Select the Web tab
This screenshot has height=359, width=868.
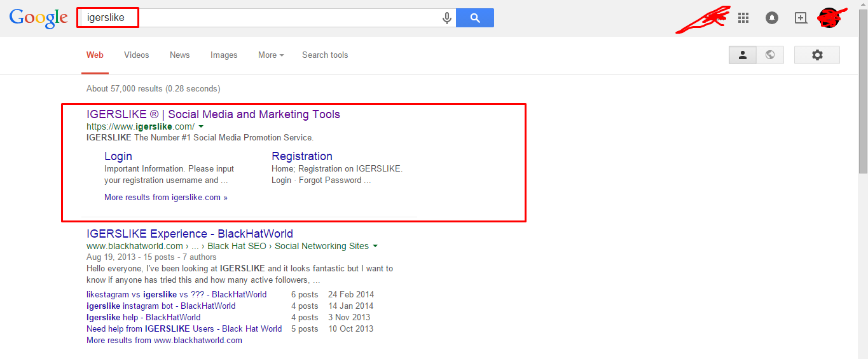(x=95, y=55)
